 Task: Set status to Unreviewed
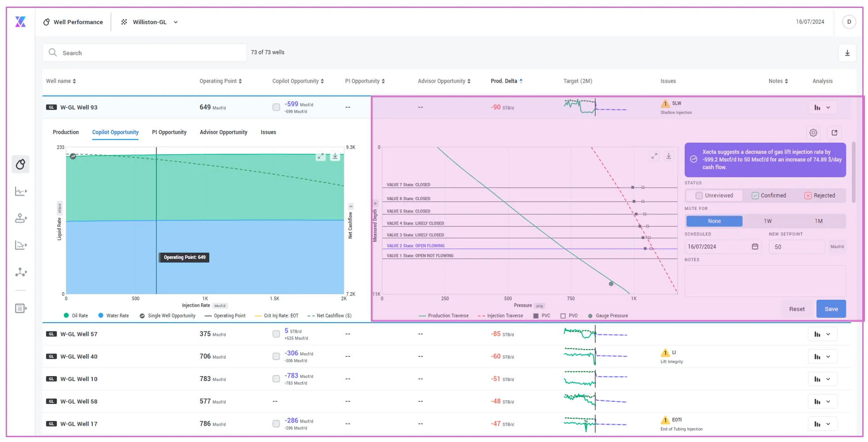coord(714,195)
